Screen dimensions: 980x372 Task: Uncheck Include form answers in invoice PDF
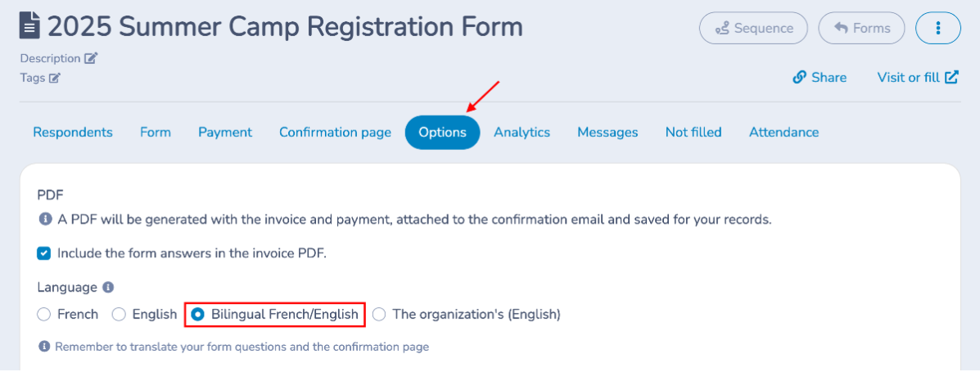point(44,253)
